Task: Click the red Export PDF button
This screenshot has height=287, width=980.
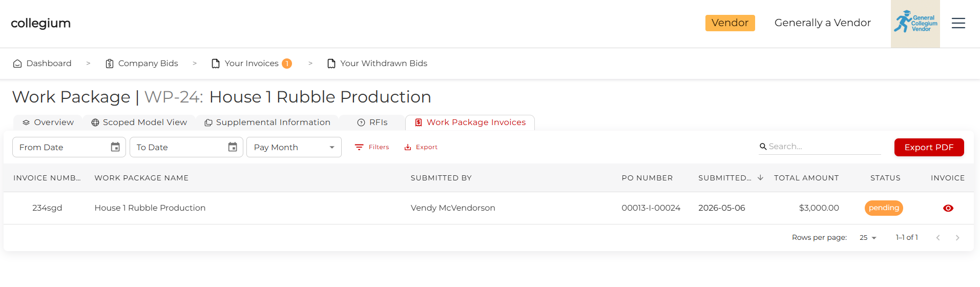Action: point(929,147)
